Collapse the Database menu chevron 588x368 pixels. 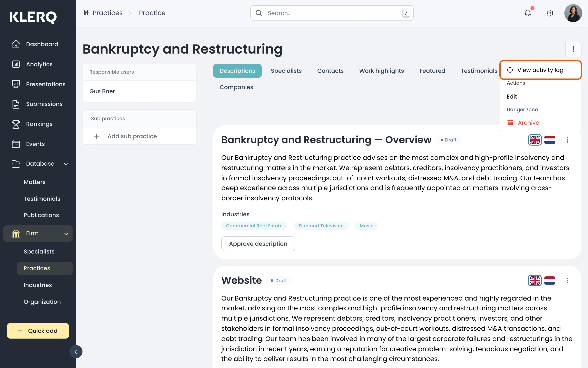pos(66,164)
